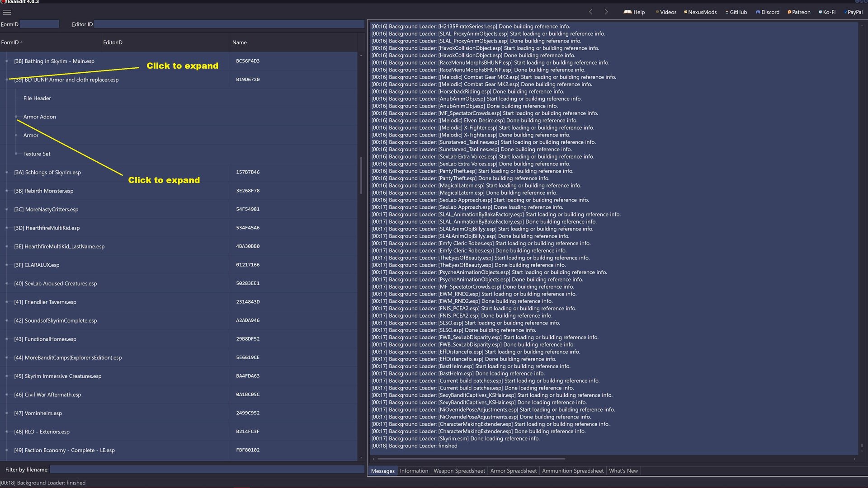Open the Videos link
868x488 pixels.
[666, 12]
